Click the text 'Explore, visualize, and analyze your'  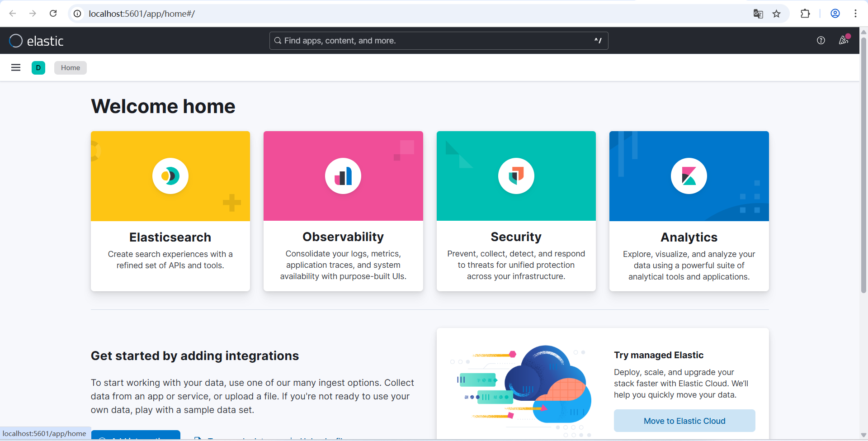coord(689,254)
